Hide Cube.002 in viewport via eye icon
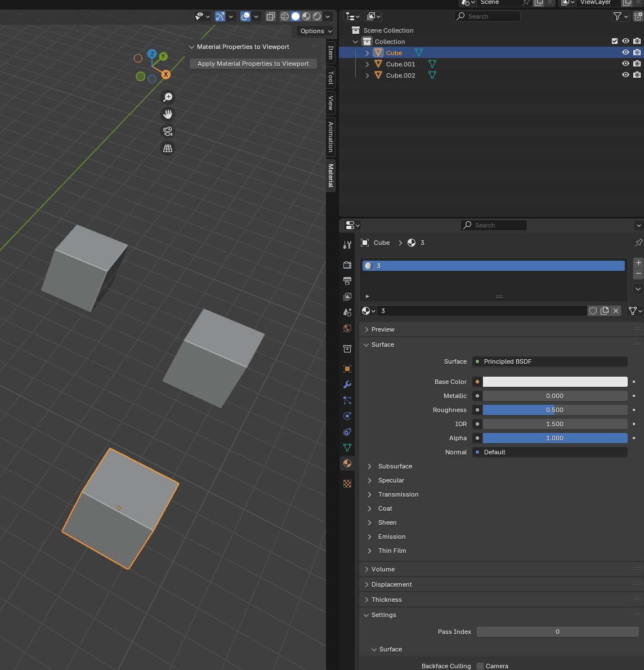Viewport: 644px width, 670px height. click(625, 74)
